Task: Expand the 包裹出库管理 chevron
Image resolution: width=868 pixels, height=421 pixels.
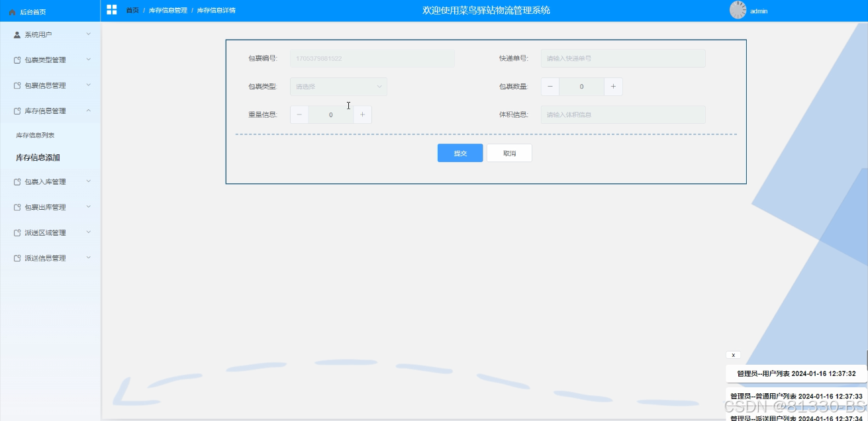Action: tap(89, 207)
